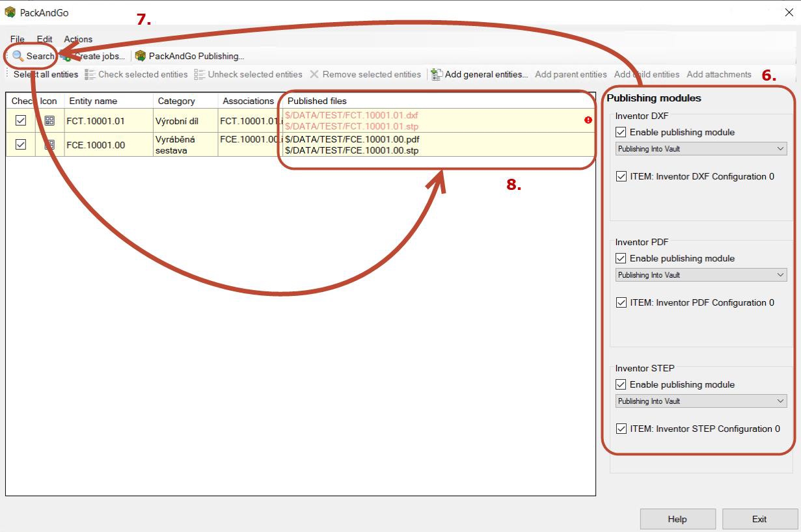
Task: Select the Published files column header
Action: [x=317, y=101]
